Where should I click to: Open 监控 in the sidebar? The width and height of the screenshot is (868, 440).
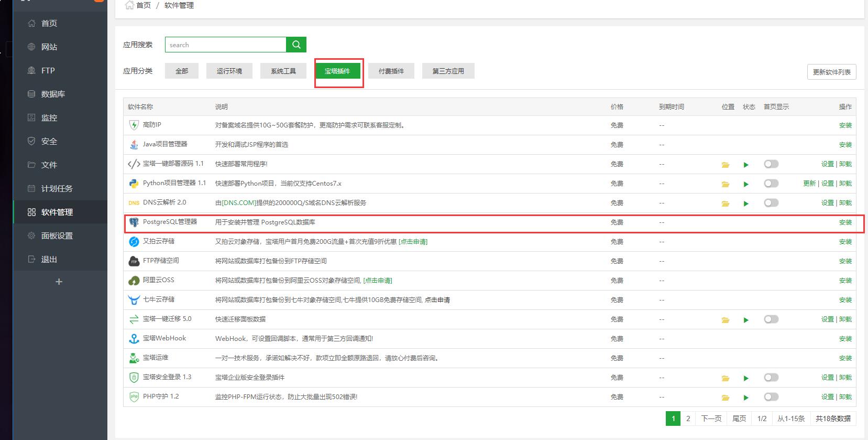pos(60,117)
